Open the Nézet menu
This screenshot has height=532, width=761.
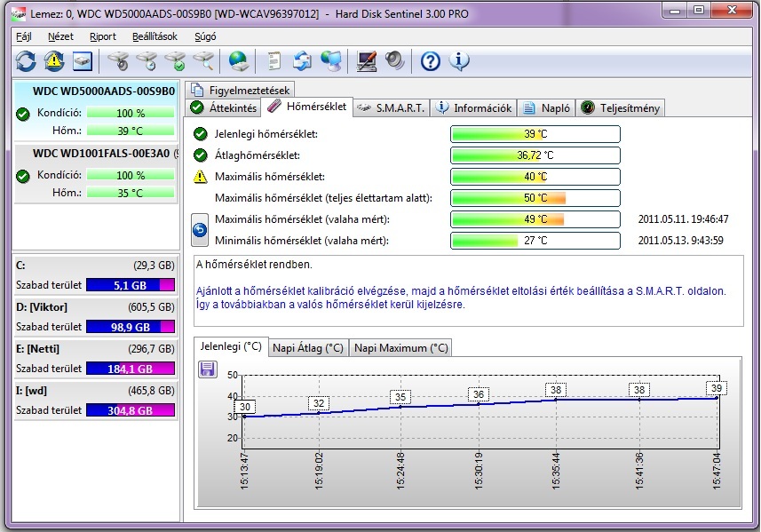coord(60,36)
